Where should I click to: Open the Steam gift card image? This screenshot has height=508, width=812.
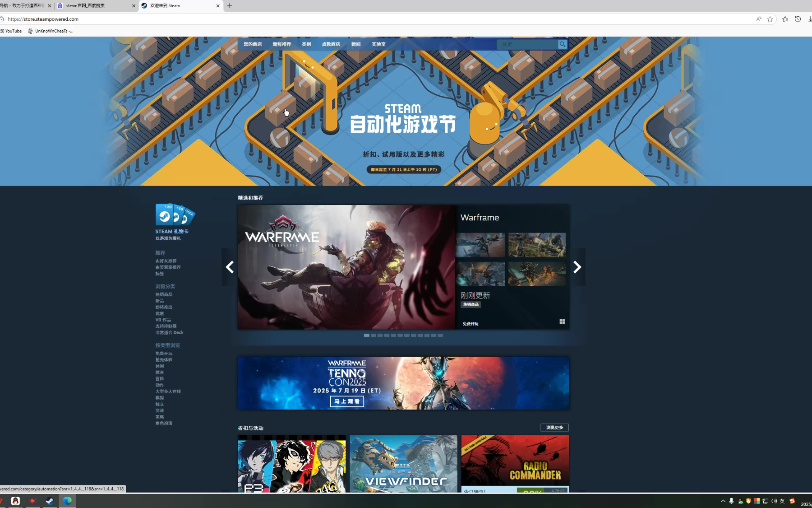[x=175, y=214]
